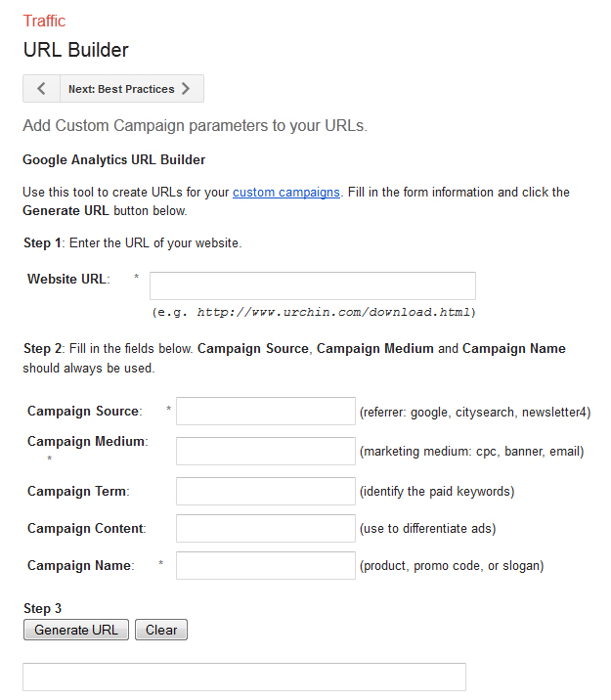Open the custom campaigns link

(286, 192)
